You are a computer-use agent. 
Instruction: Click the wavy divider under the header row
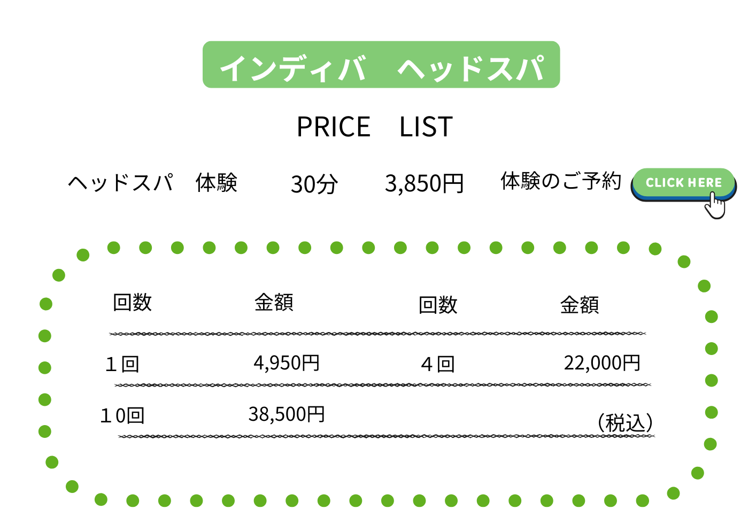[x=377, y=334]
